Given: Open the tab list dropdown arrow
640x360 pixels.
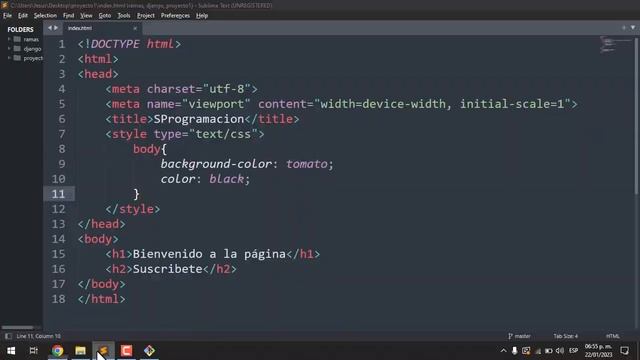Looking at the screenshot, I should click(x=633, y=28).
